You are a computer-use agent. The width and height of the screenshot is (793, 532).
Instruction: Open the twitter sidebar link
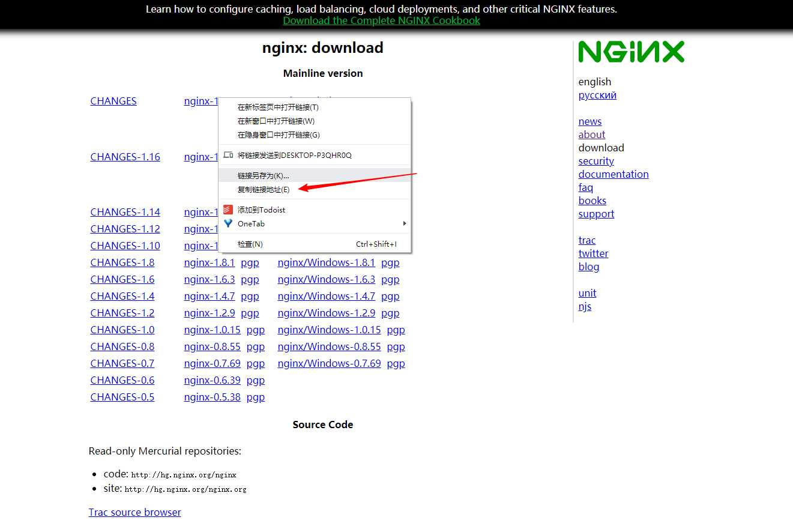point(593,253)
